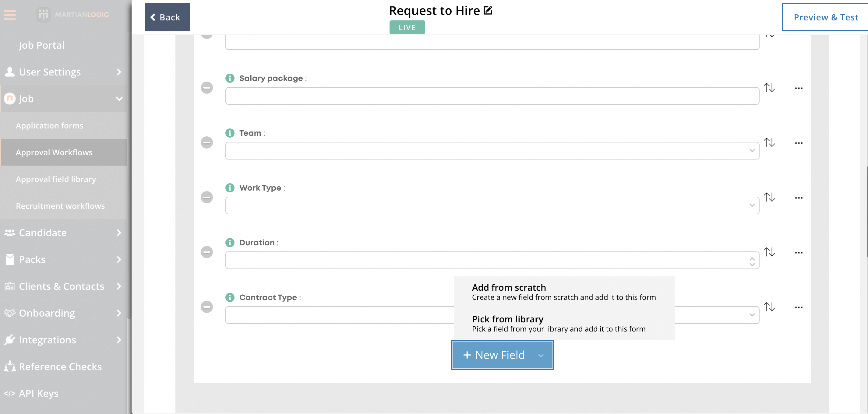Image resolution: width=868 pixels, height=414 pixels.
Task: Click reorder arrows for the Contract Type field
Action: click(x=769, y=307)
